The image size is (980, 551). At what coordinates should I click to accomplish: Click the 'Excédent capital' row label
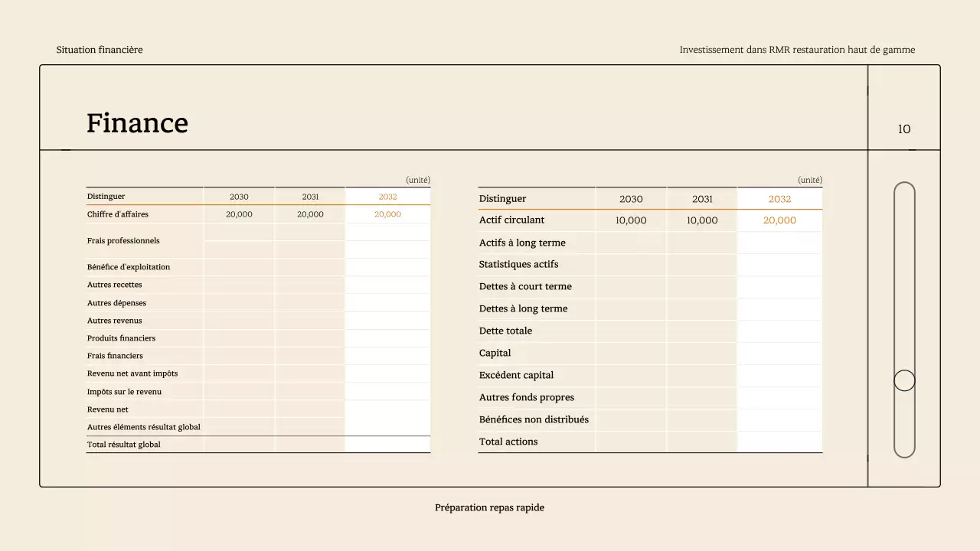click(516, 376)
